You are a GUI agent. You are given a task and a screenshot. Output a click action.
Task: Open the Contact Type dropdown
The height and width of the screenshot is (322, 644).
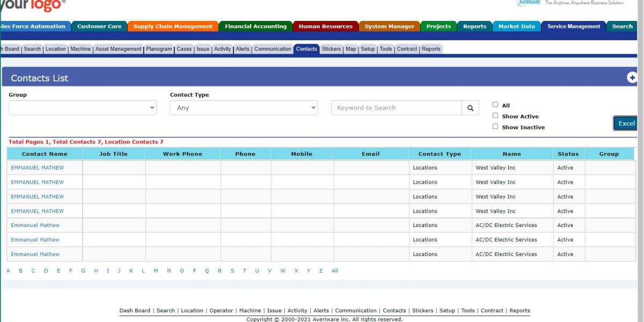point(244,108)
